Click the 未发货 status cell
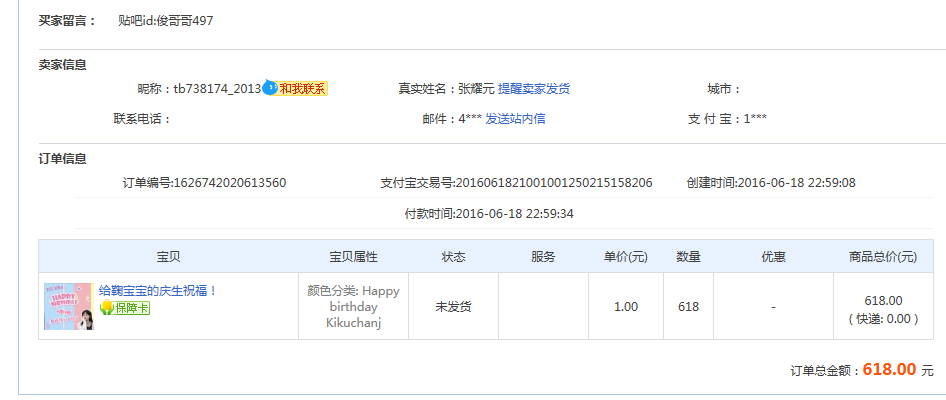This screenshot has height=400, width=946. [x=453, y=307]
